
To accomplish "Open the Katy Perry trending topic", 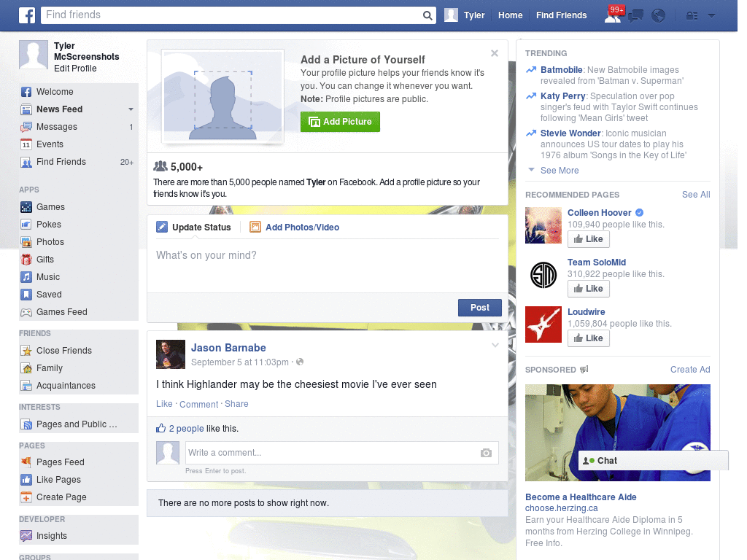I will coord(562,96).
